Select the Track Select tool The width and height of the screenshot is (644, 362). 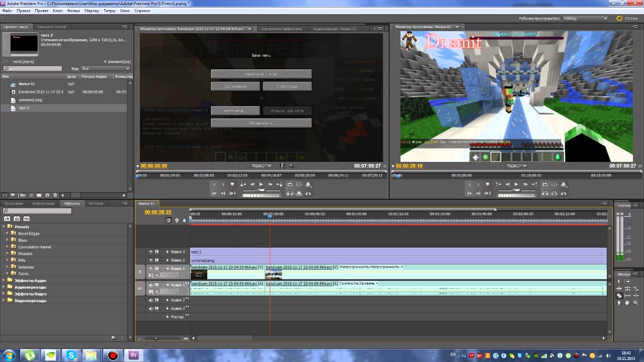(x=627, y=282)
